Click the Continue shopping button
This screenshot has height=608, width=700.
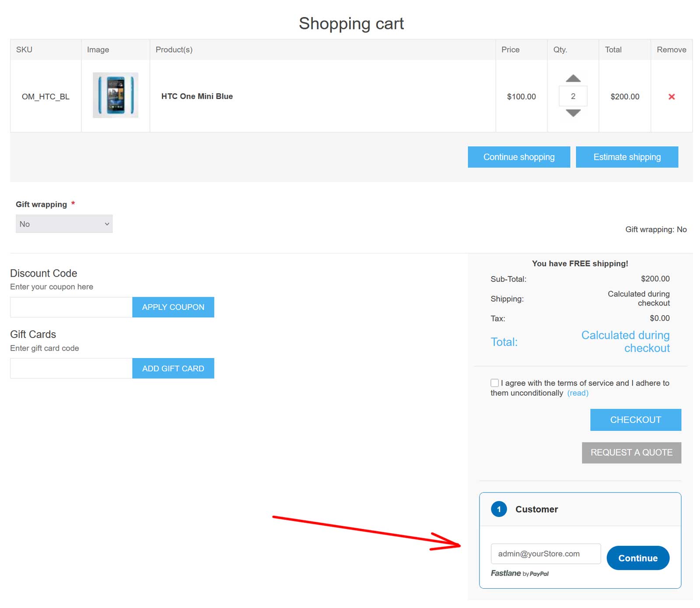(x=519, y=157)
